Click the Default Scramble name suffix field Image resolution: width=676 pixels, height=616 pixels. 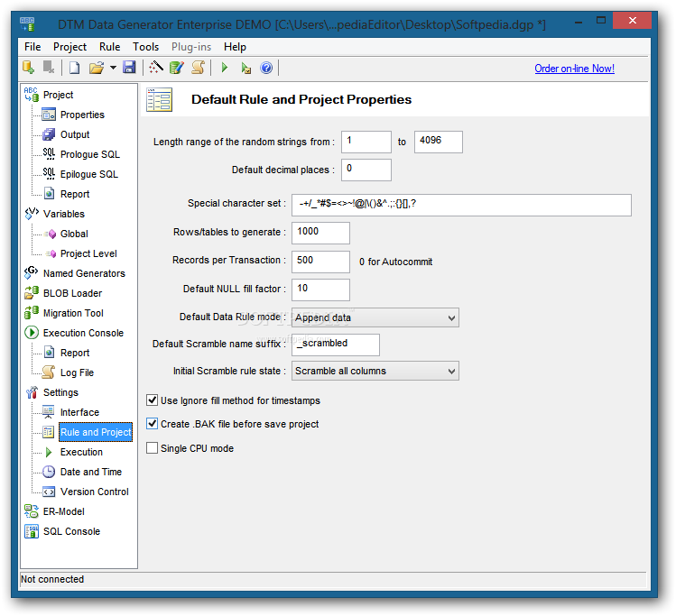[x=336, y=345]
